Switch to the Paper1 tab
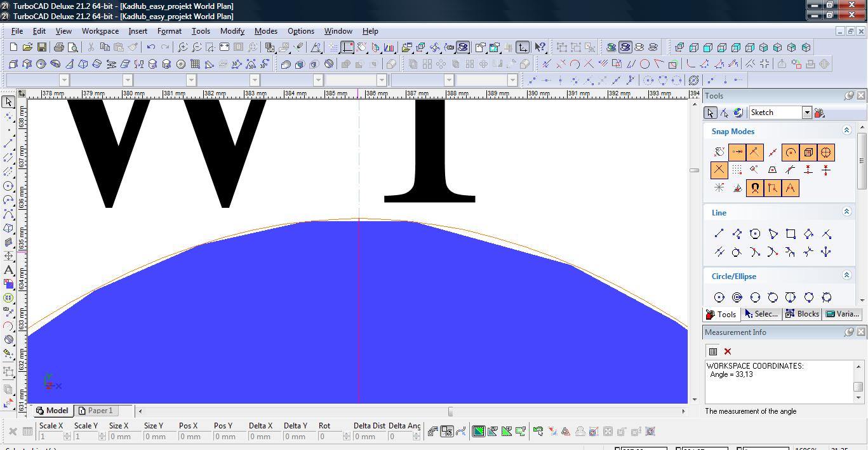Viewport: 868px width, 450px height. (x=95, y=411)
